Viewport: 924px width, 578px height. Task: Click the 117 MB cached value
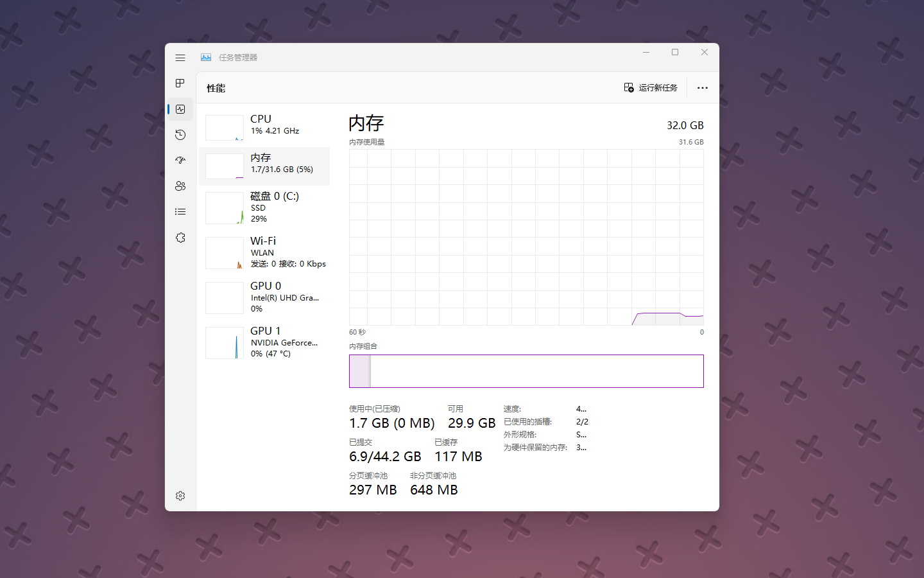click(458, 457)
